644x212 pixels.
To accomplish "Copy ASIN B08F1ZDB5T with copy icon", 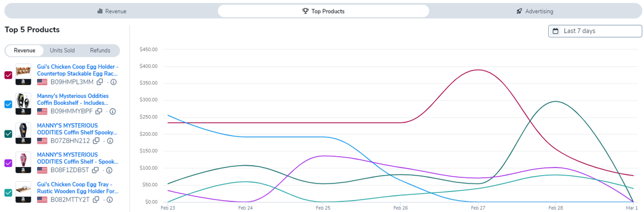I will 95,170.
